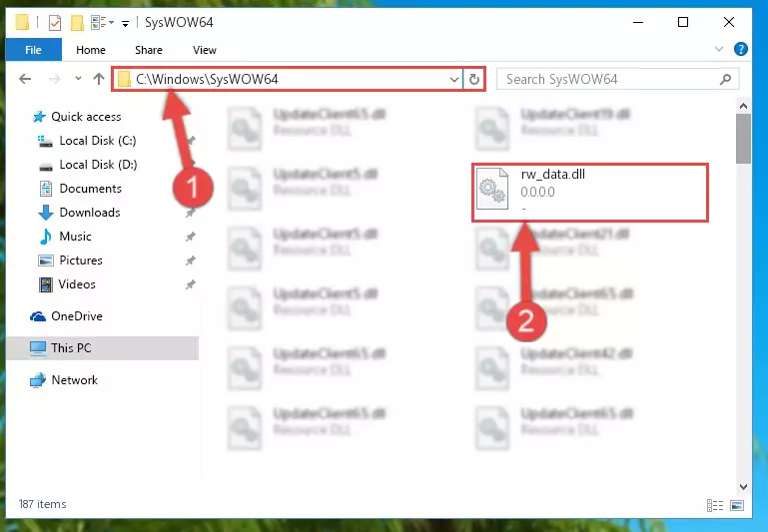Close the SysWOW64 window
This screenshot has width=768, height=532.
click(728, 22)
